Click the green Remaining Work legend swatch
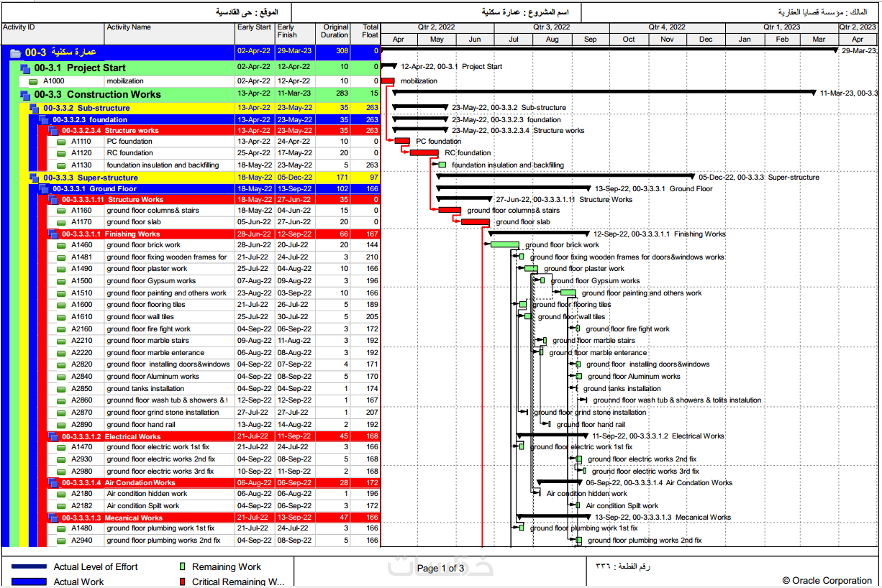The image size is (882, 588). (182, 567)
